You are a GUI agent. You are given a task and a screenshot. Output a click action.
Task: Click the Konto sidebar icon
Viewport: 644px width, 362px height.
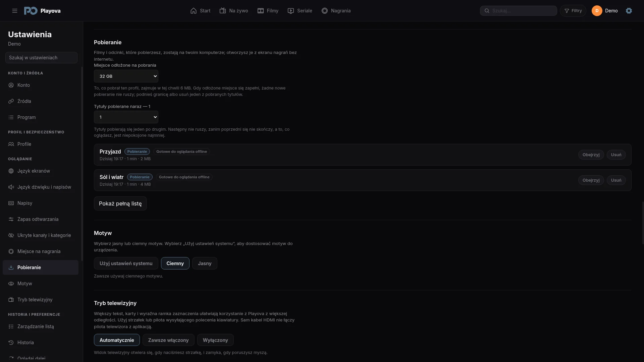[11, 85]
